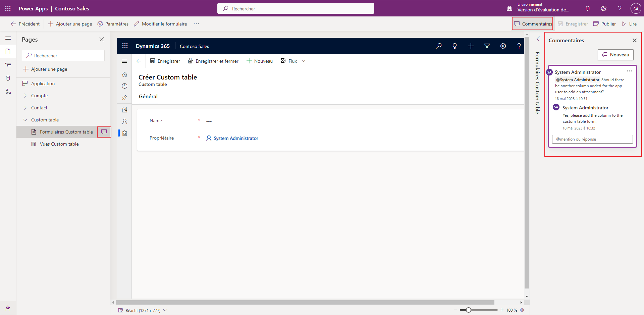Viewport: 644px width, 315px height.
Task: Select the Pages icon in left rail
Action: (x=8, y=51)
